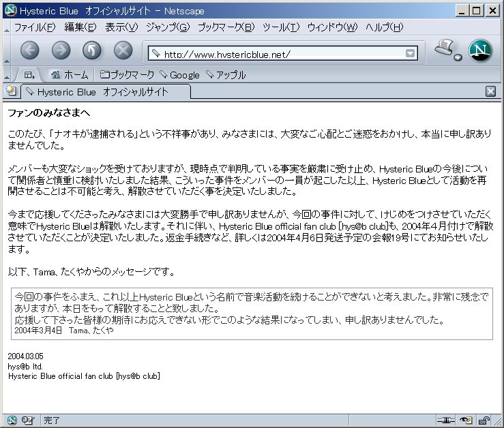Open the ブックマーク(B) menu
The width and height of the screenshot is (504, 428).
pos(226,27)
